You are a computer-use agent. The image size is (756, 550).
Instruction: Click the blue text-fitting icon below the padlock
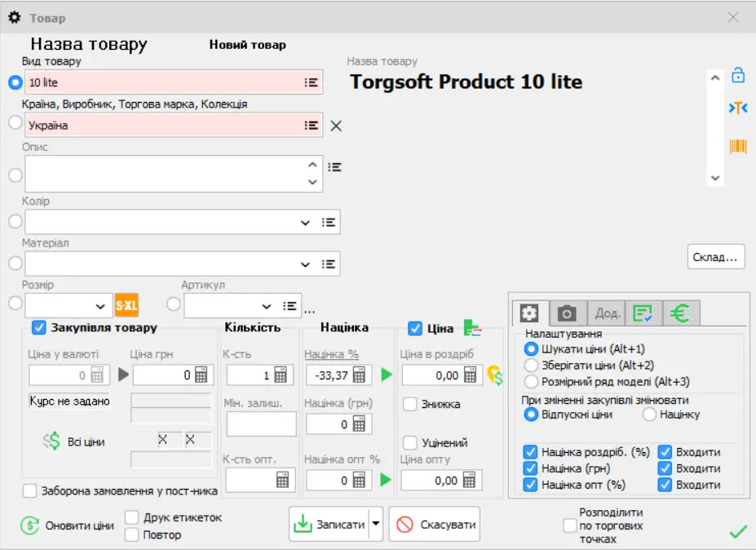[737, 108]
